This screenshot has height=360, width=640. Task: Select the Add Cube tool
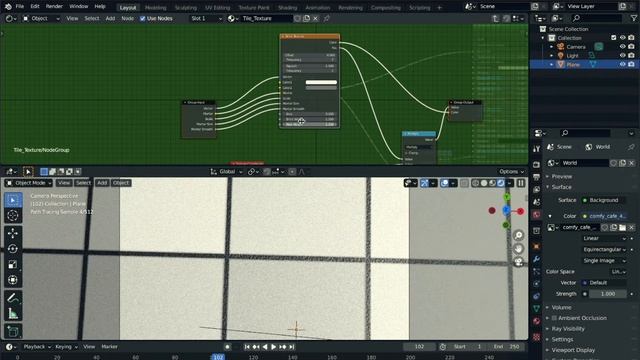click(x=13, y=331)
